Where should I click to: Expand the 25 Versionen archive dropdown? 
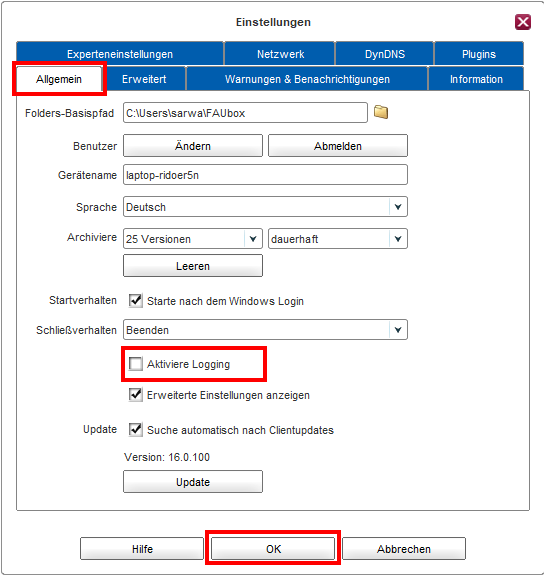(x=193, y=239)
